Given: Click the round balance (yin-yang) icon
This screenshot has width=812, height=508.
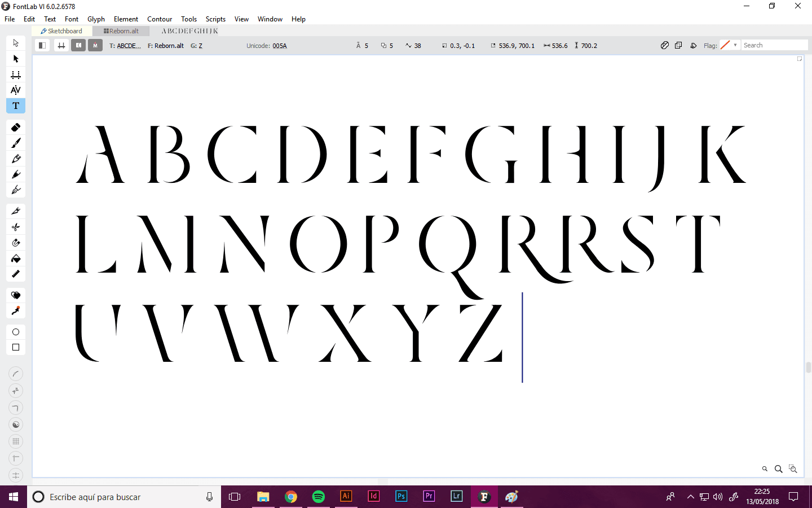Looking at the screenshot, I should pyautogui.click(x=16, y=424).
